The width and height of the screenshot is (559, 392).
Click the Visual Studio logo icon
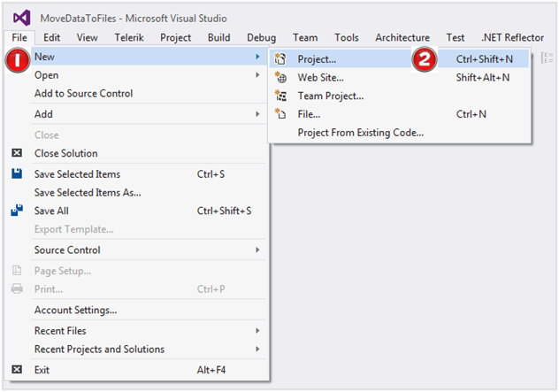[x=22, y=18]
